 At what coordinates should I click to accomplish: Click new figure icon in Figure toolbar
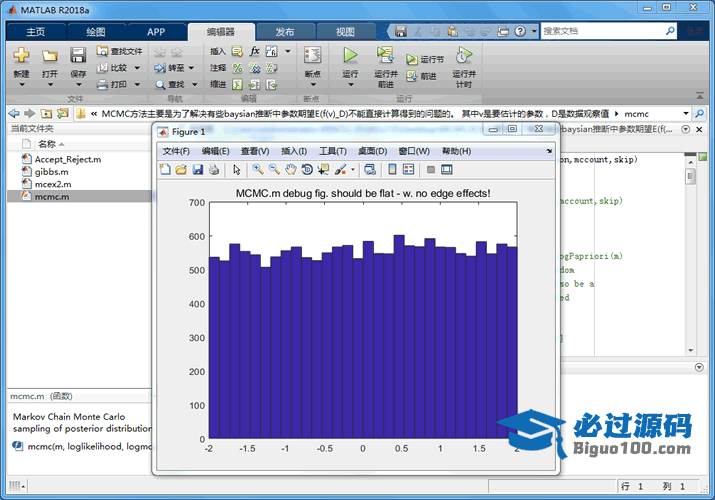[165, 170]
